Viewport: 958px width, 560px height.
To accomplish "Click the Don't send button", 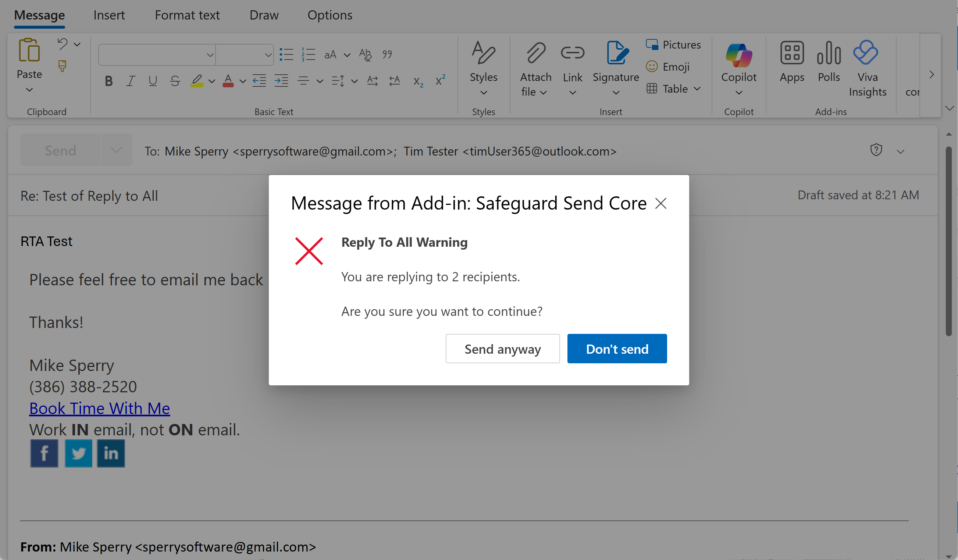I will pos(617,349).
